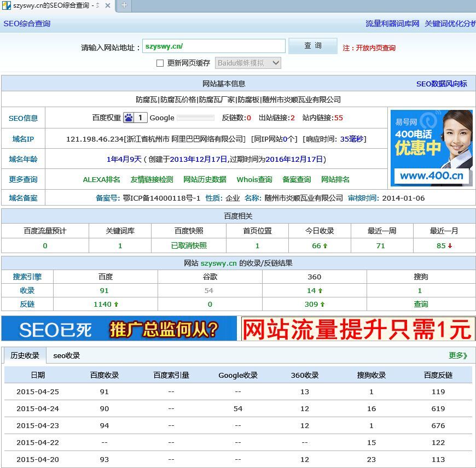The width and height of the screenshot is (476, 468).
Task: Click the website address input field
Action: pyautogui.click(x=213, y=46)
